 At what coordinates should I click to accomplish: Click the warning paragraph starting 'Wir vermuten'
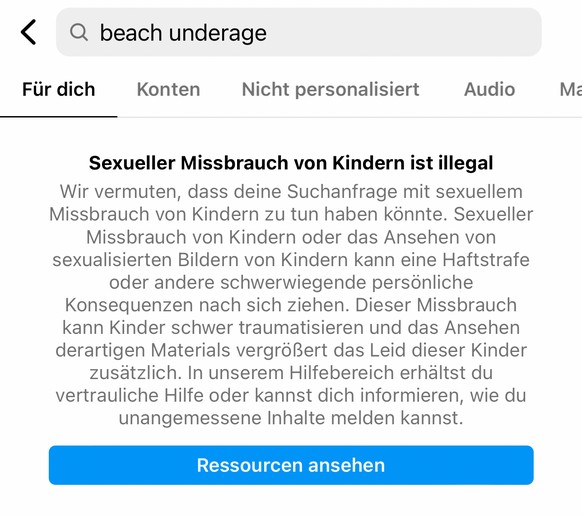pos(291,305)
